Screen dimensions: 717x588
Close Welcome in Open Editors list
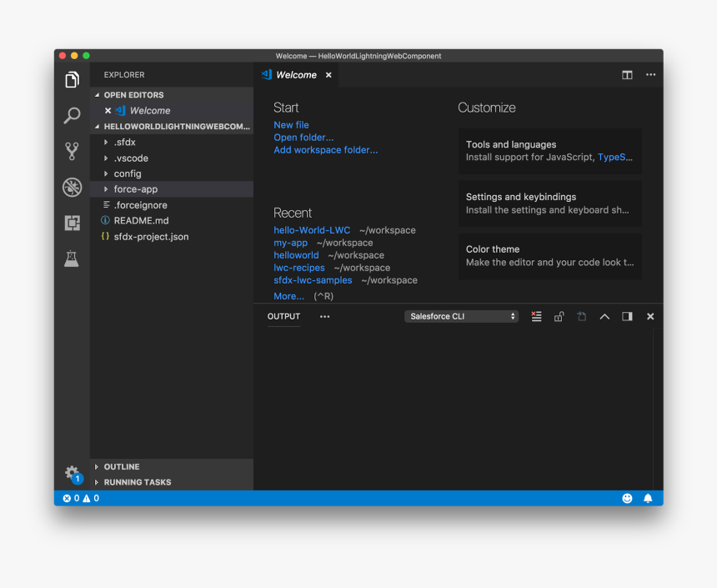pos(108,111)
